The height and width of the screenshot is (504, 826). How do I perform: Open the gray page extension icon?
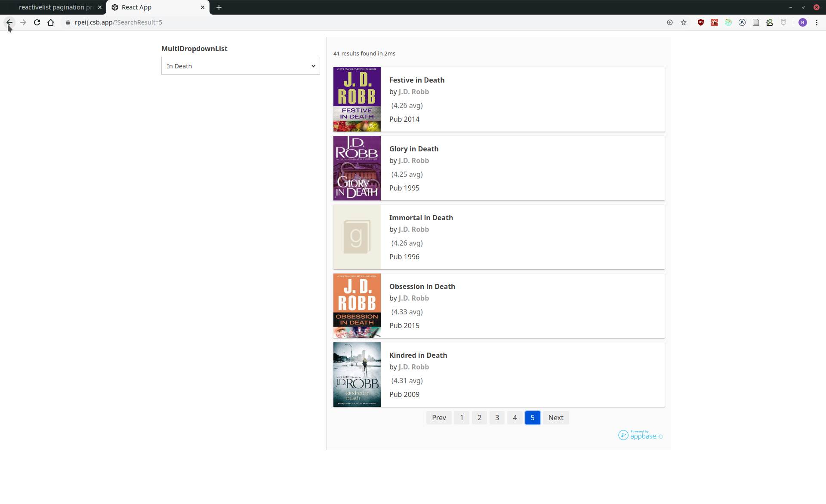pos(756,22)
